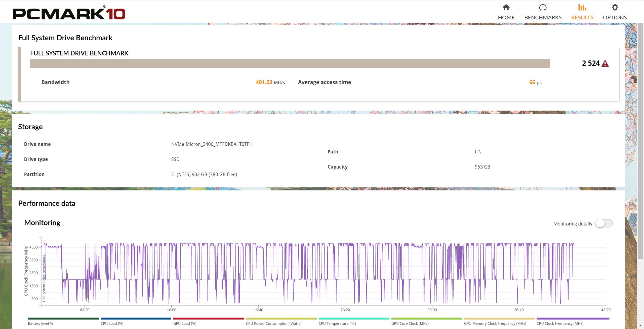This screenshot has height=329, width=644.
Task: Toggle CPU Temperature (°C) legend series
Action: click(x=354, y=321)
